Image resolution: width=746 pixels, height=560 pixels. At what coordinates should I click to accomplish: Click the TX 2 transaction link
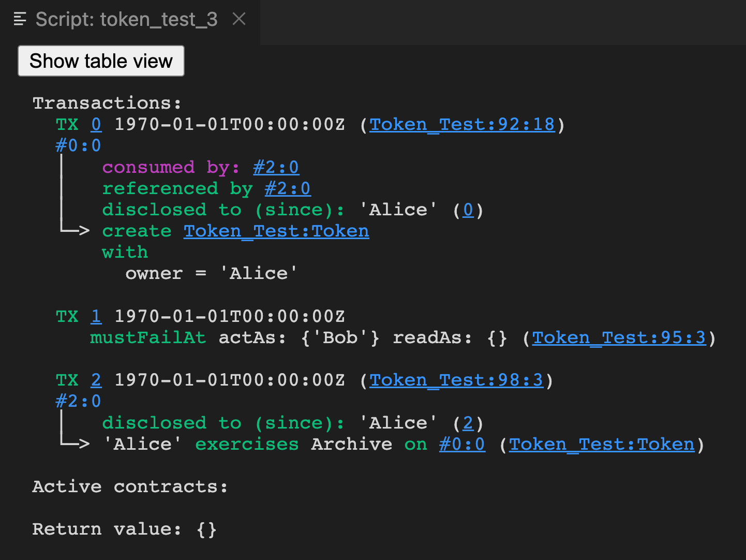tap(96, 380)
